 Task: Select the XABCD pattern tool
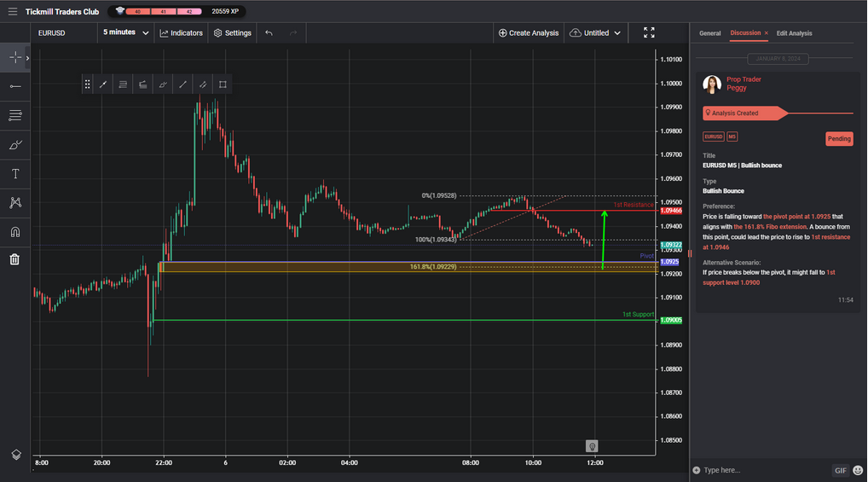[15, 203]
